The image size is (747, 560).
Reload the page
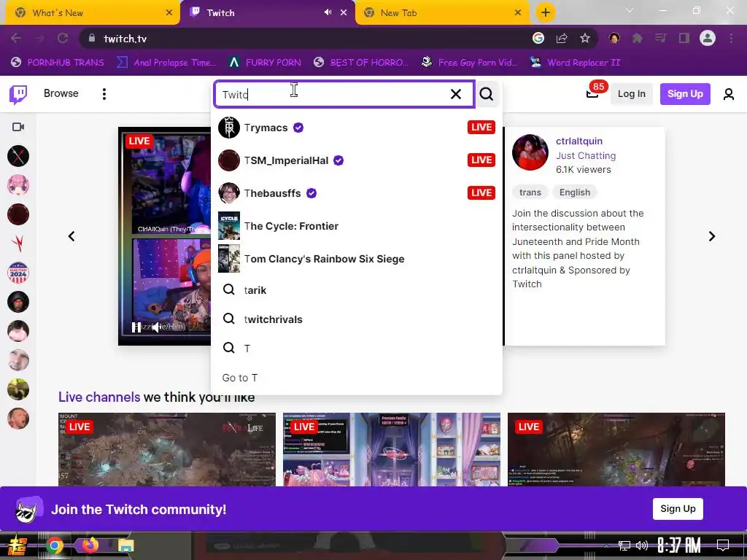pyautogui.click(x=63, y=39)
